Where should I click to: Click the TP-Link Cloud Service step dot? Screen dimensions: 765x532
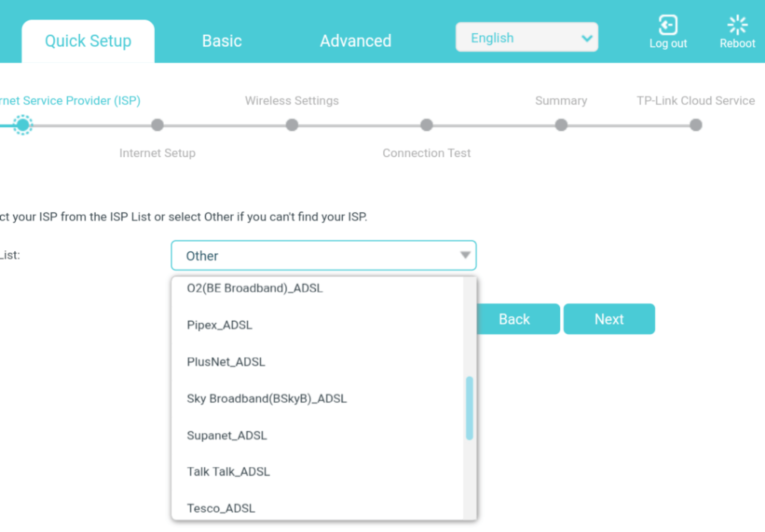point(696,125)
